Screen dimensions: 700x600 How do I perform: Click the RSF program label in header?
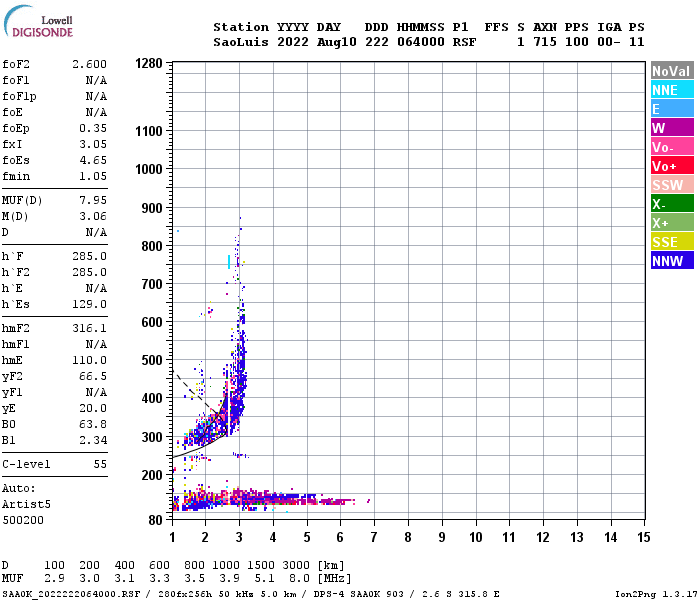(x=464, y=42)
